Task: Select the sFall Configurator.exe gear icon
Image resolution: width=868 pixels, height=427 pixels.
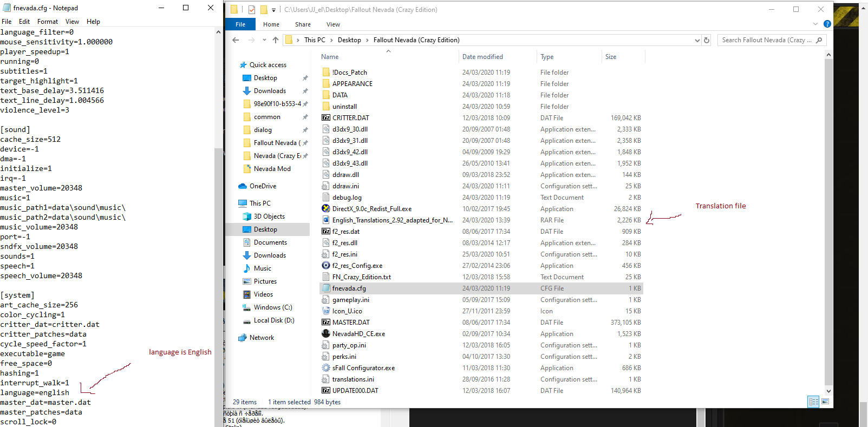Action: pyautogui.click(x=326, y=367)
